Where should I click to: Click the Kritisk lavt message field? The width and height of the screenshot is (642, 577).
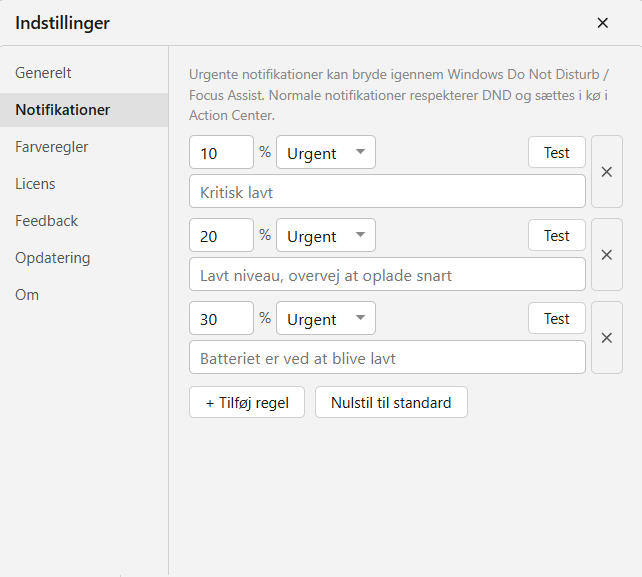tap(387, 191)
